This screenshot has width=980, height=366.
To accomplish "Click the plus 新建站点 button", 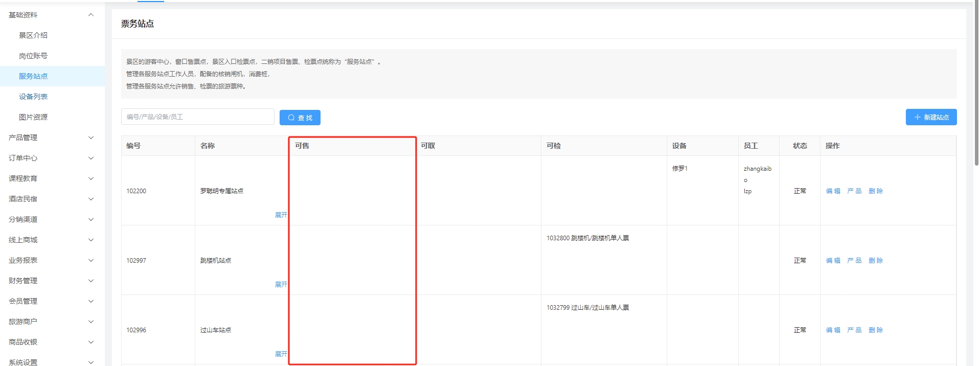I will click(x=930, y=117).
